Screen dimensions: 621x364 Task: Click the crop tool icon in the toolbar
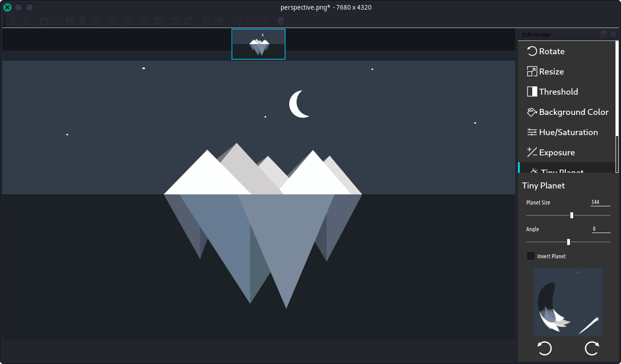[206, 21]
